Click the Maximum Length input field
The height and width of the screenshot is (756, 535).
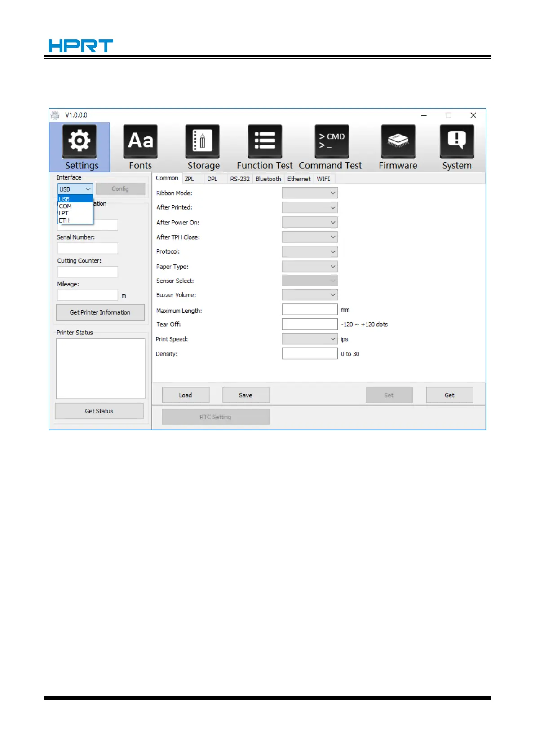pos(310,309)
